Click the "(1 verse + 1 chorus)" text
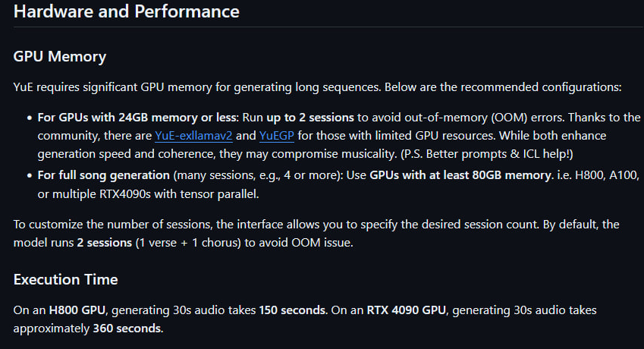 [x=188, y=243]
